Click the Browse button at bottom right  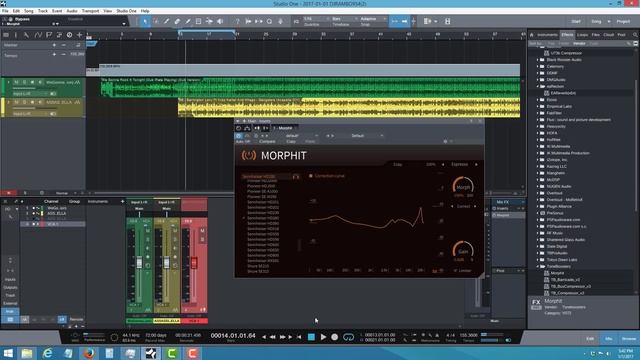tap(629, 338)
